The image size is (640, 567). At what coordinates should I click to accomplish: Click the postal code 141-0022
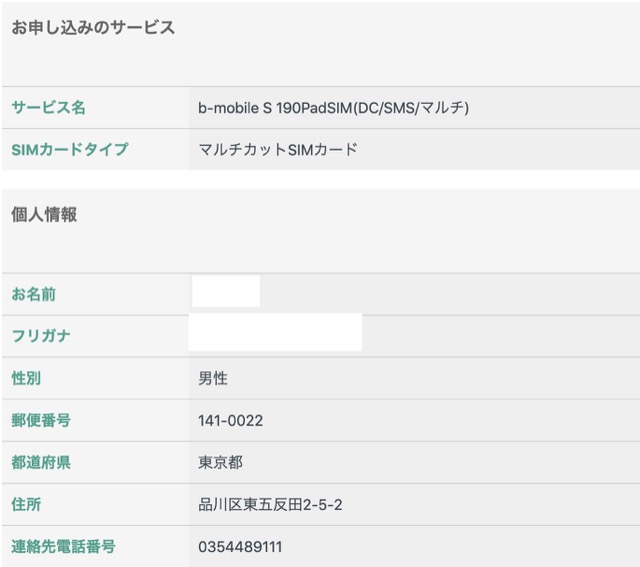[x=231, y=421]
